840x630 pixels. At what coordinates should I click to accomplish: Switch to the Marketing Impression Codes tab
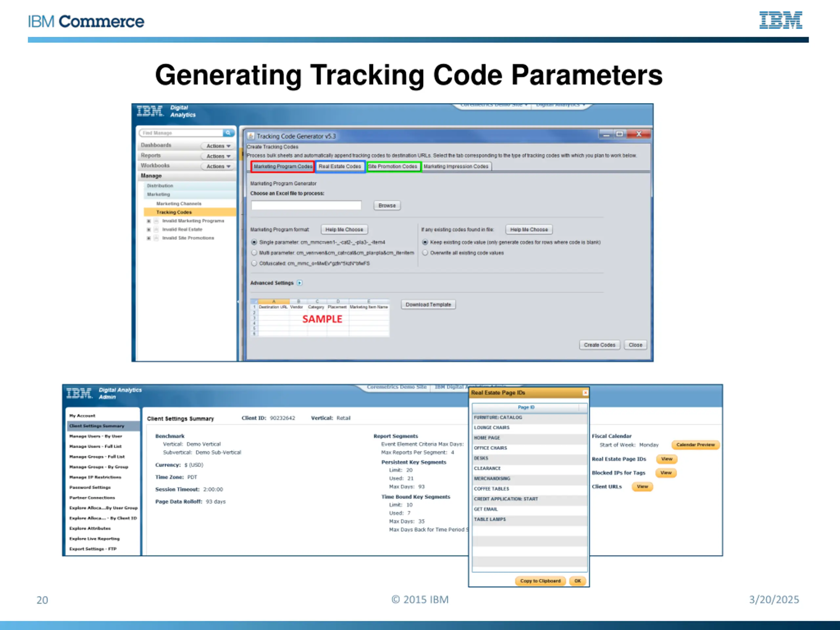click(x=456, y=166)
